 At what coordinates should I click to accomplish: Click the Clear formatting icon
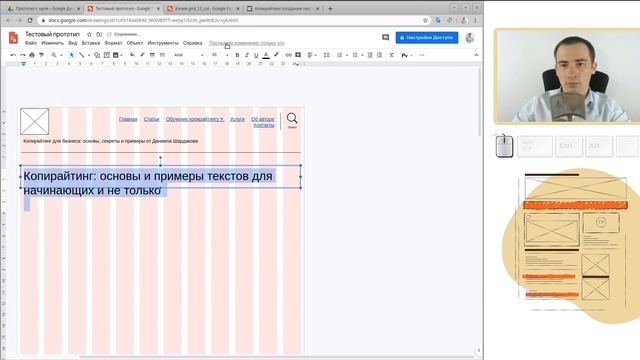pyautogui.click(x=391, y=55)
